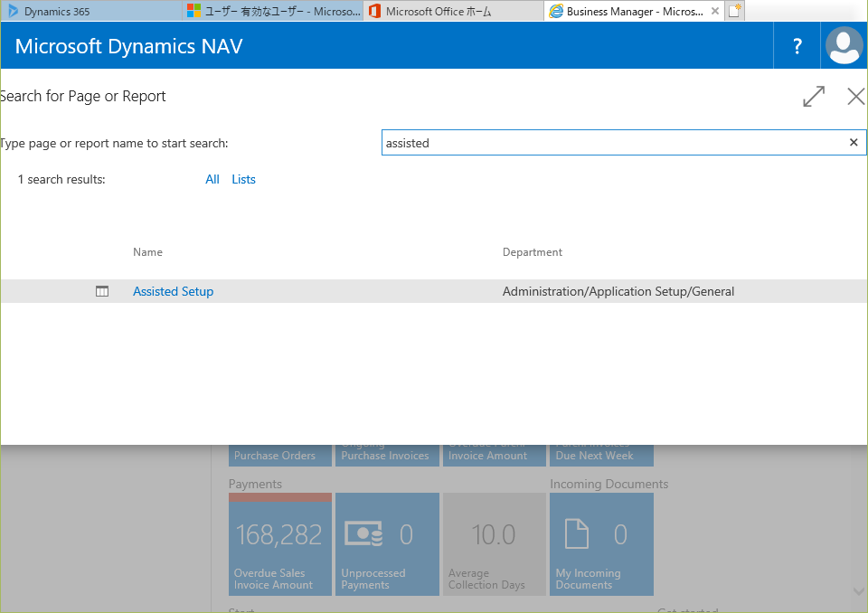Clear the search text with the X
The image size is (868, 613).
854,142
